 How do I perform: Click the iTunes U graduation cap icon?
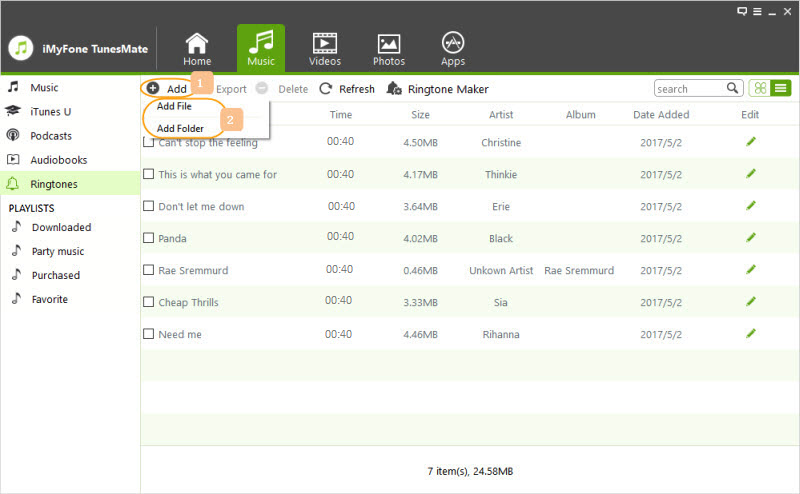click(13, 111)
